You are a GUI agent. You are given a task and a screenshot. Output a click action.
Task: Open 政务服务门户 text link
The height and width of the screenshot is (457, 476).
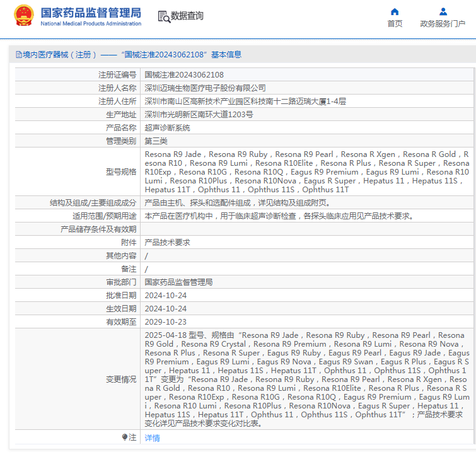tap(443, 24)
